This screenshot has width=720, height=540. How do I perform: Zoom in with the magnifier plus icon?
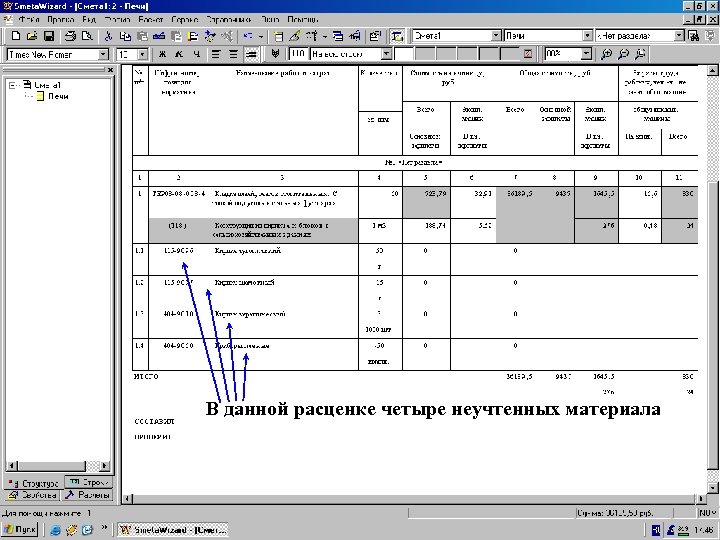(607, 54)
